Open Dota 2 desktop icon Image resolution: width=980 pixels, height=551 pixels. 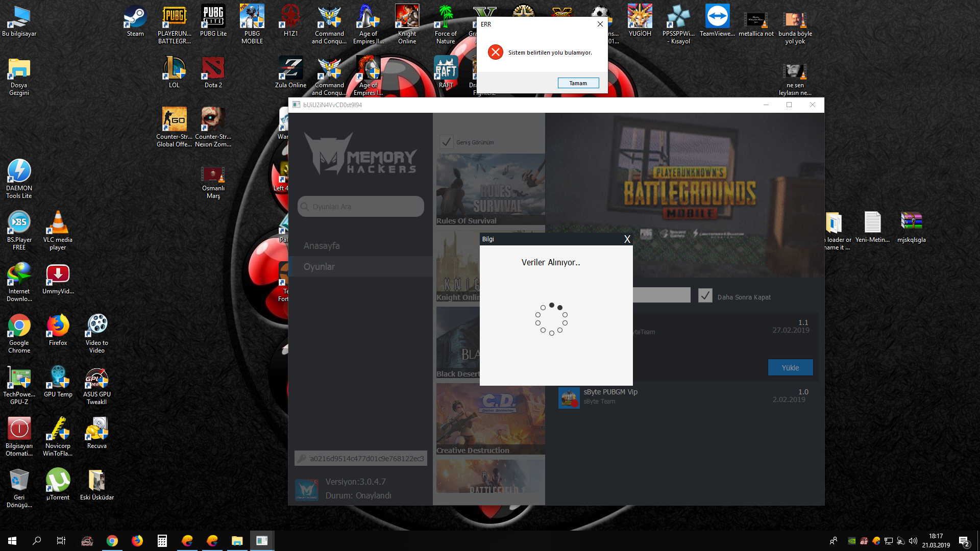213,72
